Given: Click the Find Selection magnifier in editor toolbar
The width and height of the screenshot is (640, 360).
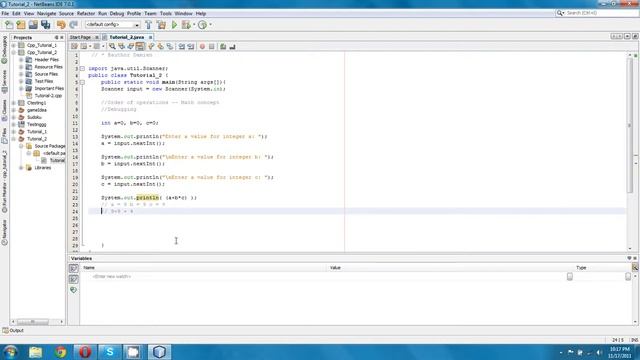Looking at the screenshot, I should click(112, 47).
